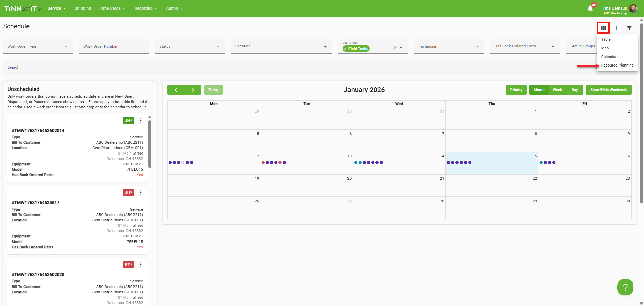644x306 pixels.
Task: Click the Schedule page heading
Action: tap(16, 26)
